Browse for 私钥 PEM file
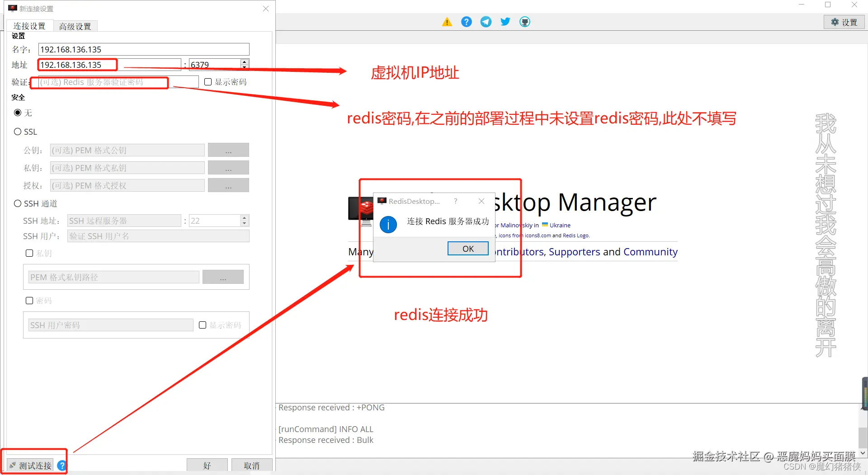The height and width of the screenshot is (475, 868). pyautogui.click(x=228, y=168)
